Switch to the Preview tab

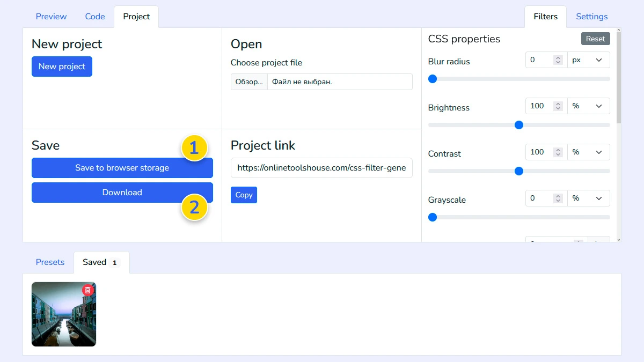[x=51, y=16]
